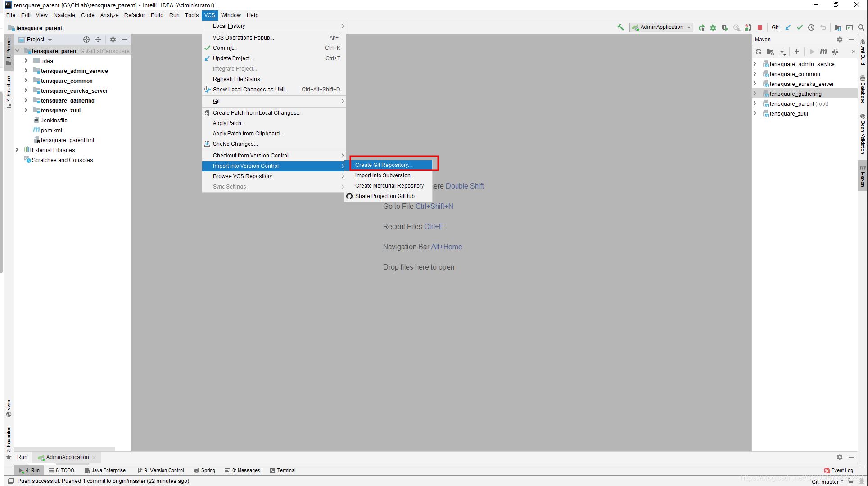Select Import into Version Control menu item
This screenshot has height=486, width=868.
274,166
